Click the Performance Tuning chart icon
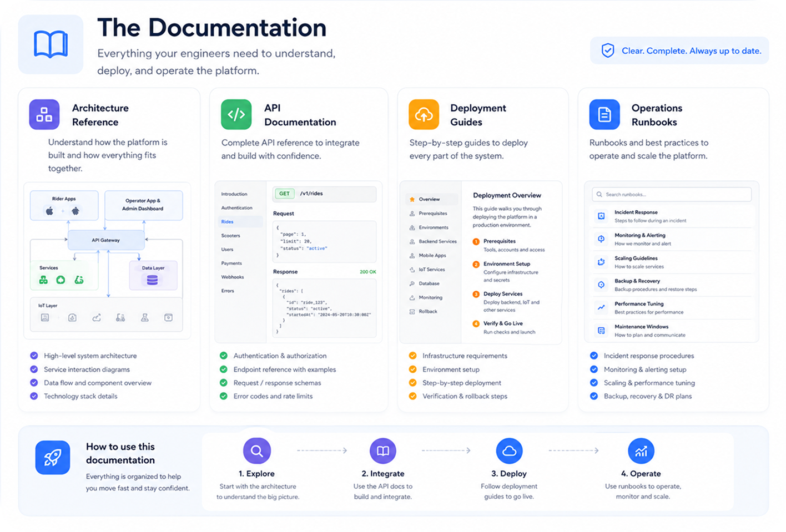 [x=601, y=307]
